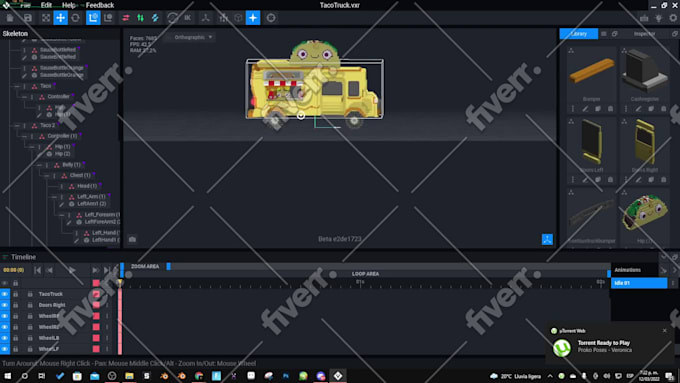The height and width of the screenshot is (383, 680).
Task: Select the Move tool in toolbar
Action: 61,18
